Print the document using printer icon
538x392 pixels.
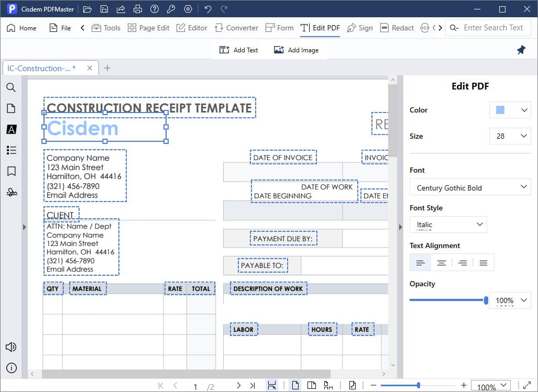click(x=138, y=9)
